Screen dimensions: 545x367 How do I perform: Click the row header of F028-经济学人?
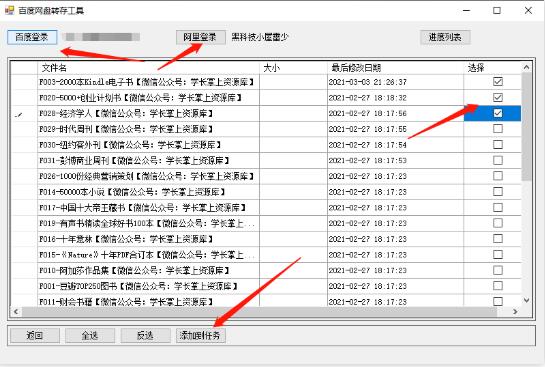point(24,114)
